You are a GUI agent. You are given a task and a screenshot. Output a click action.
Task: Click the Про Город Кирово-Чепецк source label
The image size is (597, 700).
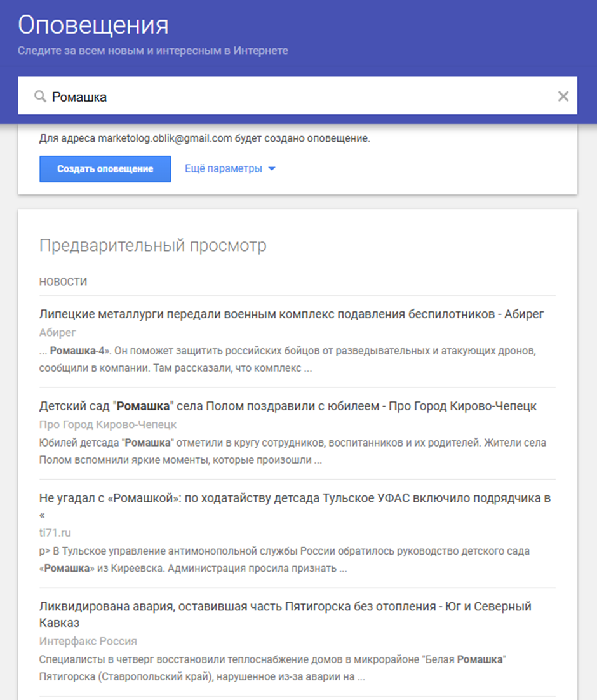tap(107, 424)
